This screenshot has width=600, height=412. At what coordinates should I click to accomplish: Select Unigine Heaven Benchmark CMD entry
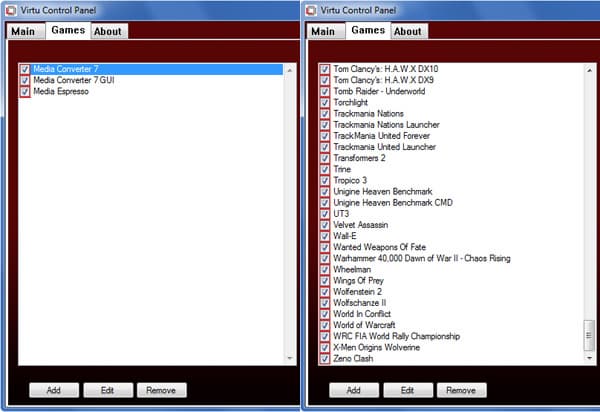pyautogui.click(x=393, y=203)
